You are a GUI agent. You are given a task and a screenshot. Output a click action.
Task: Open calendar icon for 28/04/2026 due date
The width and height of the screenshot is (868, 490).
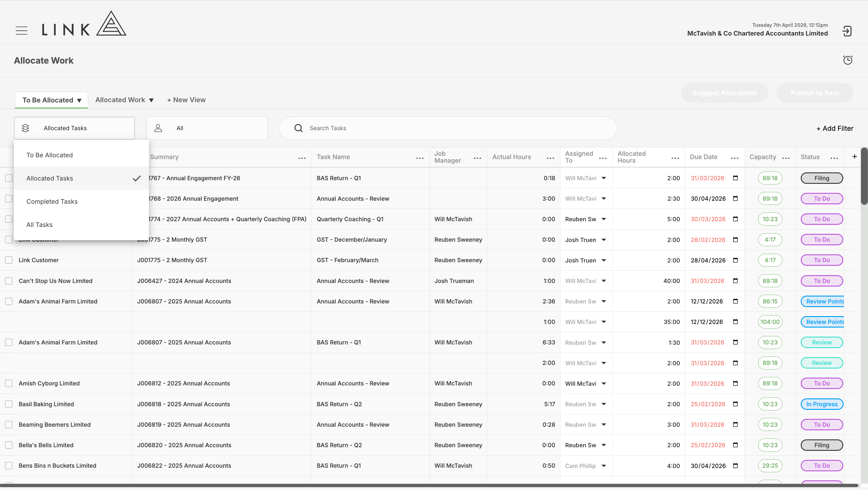[735, 260]
